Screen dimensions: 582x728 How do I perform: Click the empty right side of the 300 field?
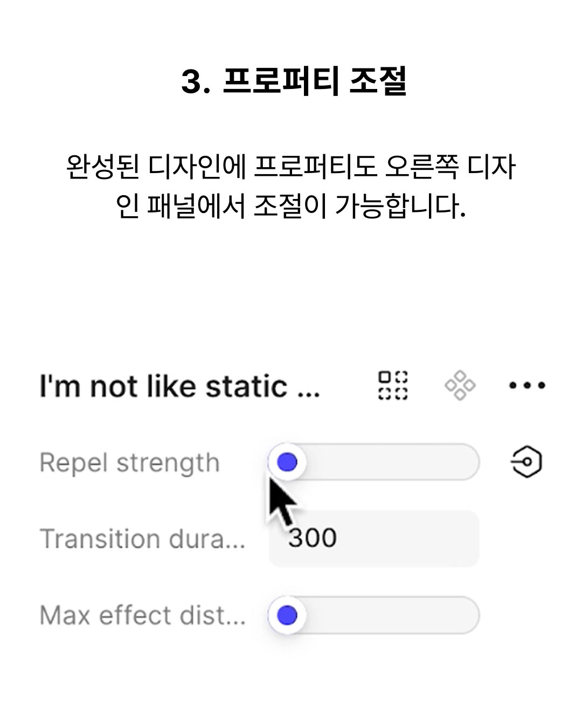coord(410,539)
